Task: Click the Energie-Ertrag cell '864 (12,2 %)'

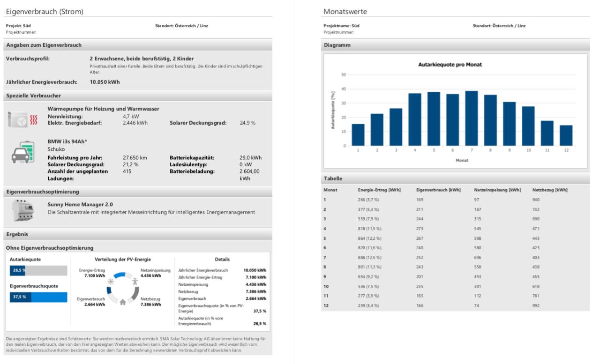Action: [370, 238]
